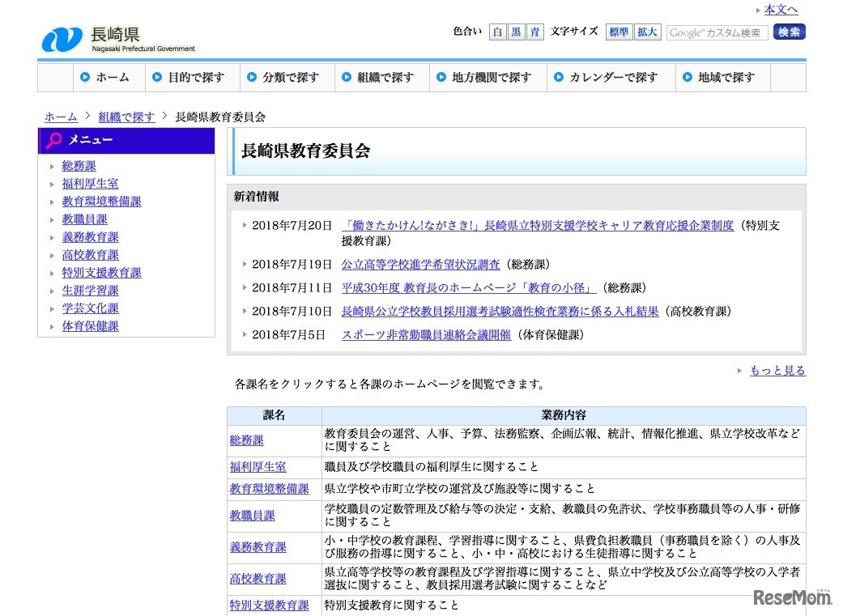
Task: Click the circle arrow icon next to カレンダーで探す
Action: pyautogui.click(x=559, y=78)
